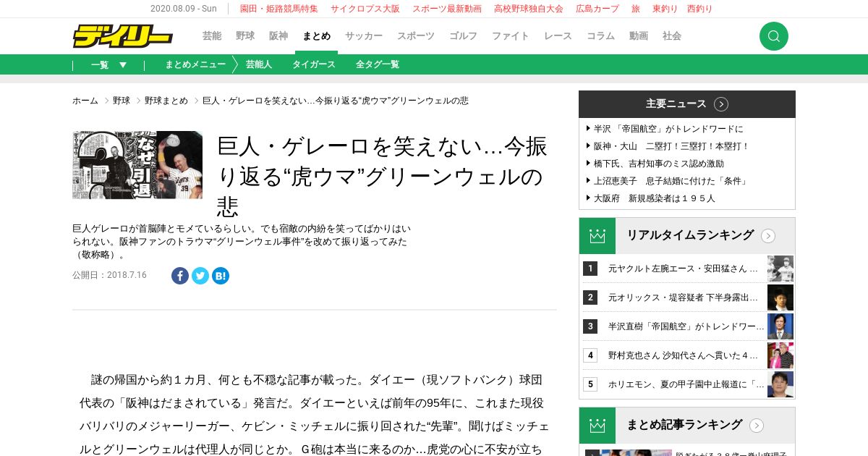Click タイガース in green bar
868x456 pixels.
pyautogui.click(x=314, y=64)
